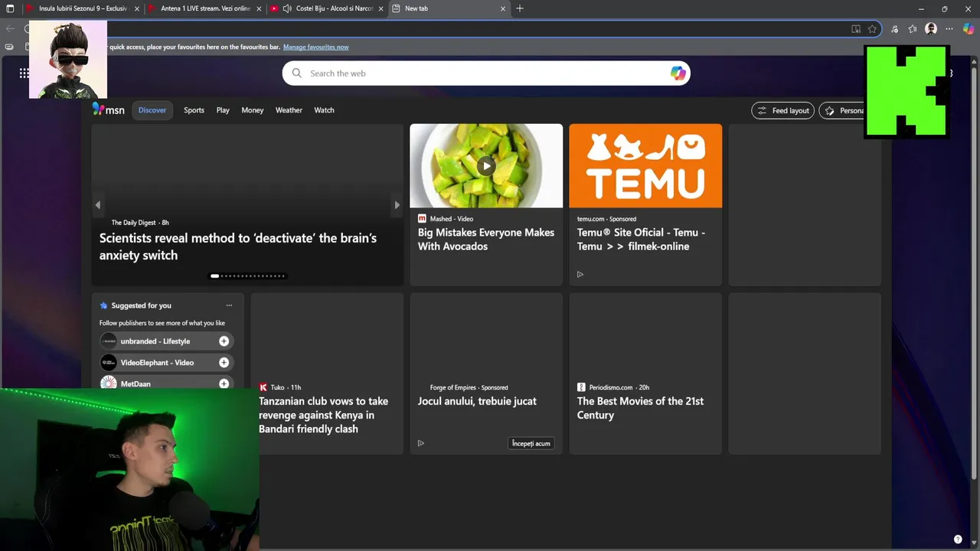980x551 pixels.
Task: Open the Feed layout button
Action: point(782,110)
